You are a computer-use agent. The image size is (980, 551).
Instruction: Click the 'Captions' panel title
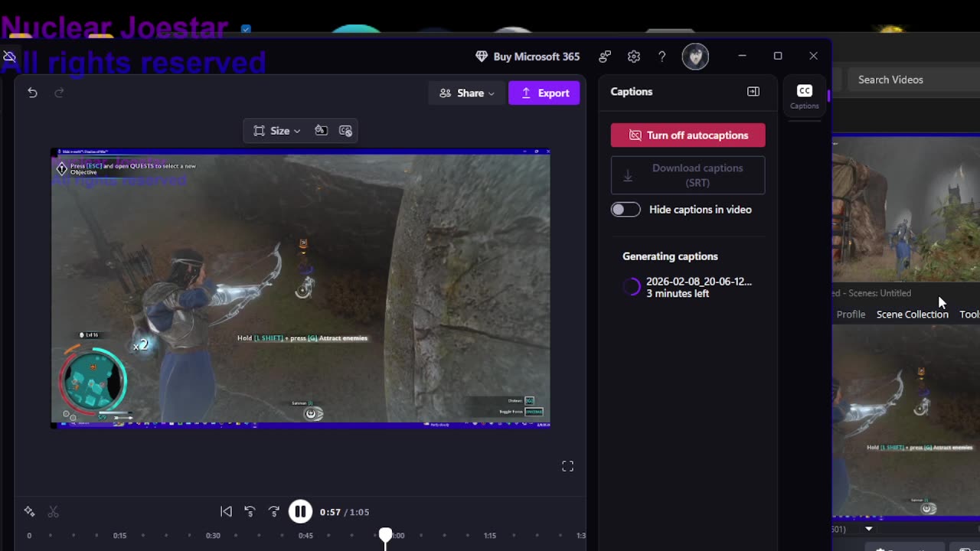(x=632, y=92)
